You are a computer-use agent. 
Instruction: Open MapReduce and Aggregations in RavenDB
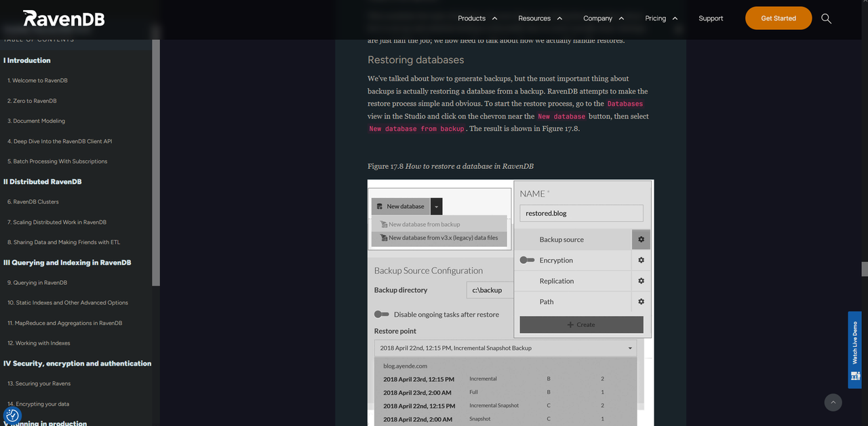click(65, 323)
